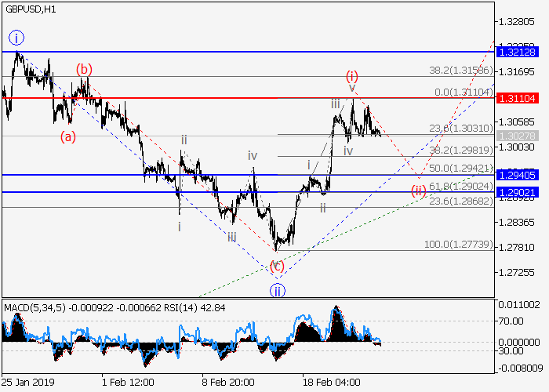Click the blue 1.29405 price level tag
The image size is (549, 392).
(x=518, y=175)
